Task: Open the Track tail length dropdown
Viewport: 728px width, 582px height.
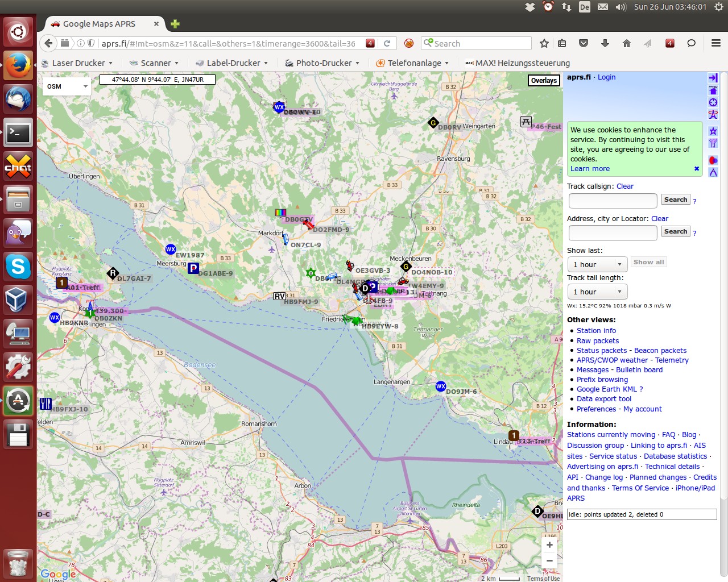Action: click(x=597, y=292)
